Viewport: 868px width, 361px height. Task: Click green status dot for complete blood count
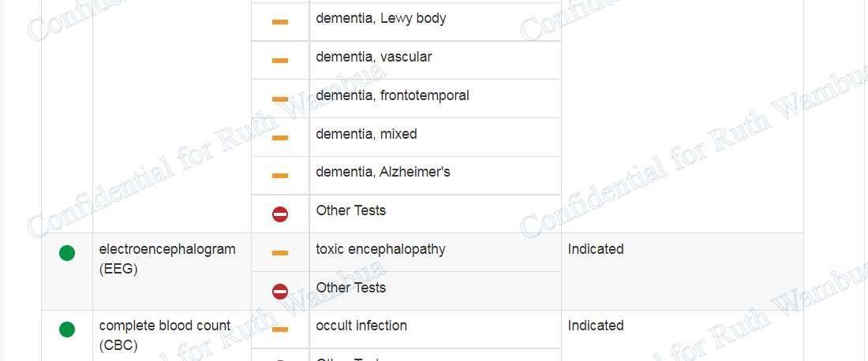coord(67,329)
